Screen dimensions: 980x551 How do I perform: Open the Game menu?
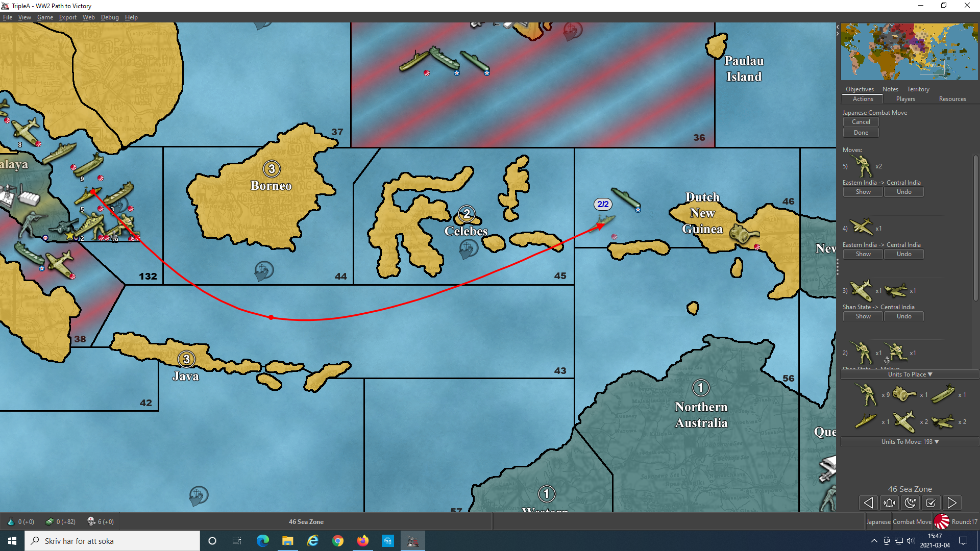click(x=45, y=17)
